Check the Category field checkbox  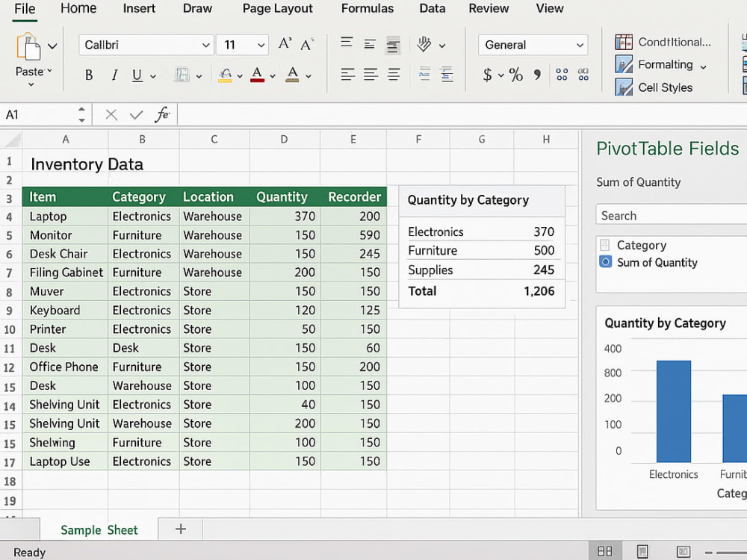(605, 245)
